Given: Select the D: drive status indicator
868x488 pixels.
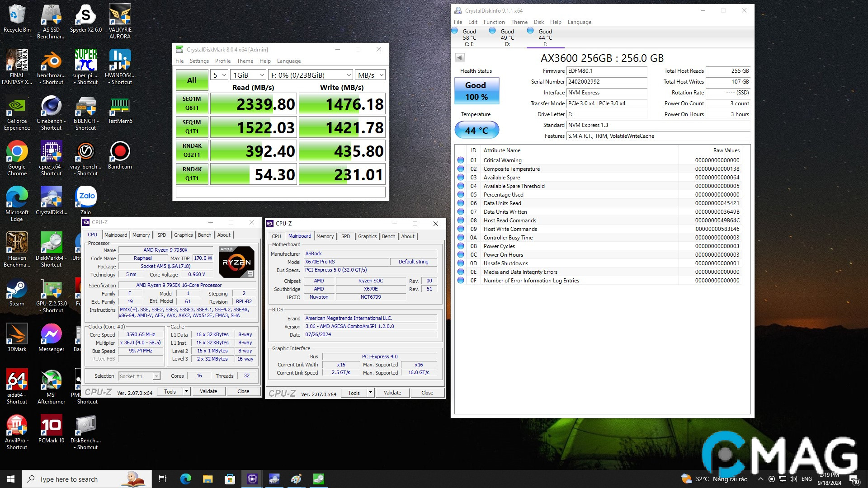Looking at the screenshot, I should 507,37.
